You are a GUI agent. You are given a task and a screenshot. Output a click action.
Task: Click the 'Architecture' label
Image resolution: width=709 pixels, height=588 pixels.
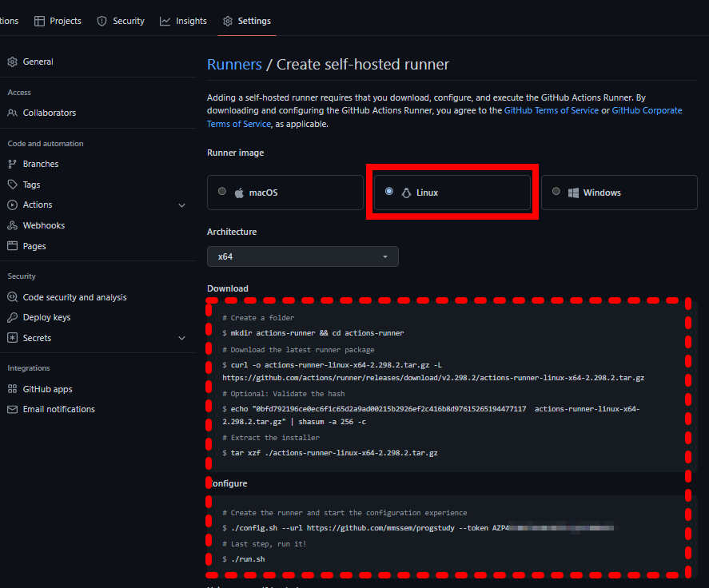click(x=232, y=232)
